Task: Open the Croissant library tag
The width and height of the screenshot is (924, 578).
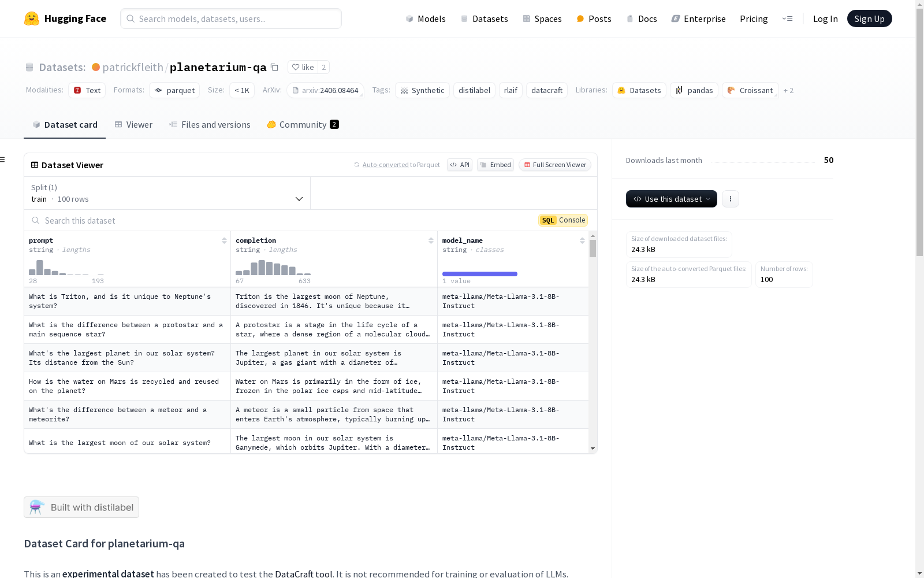Action: (750, 90)
